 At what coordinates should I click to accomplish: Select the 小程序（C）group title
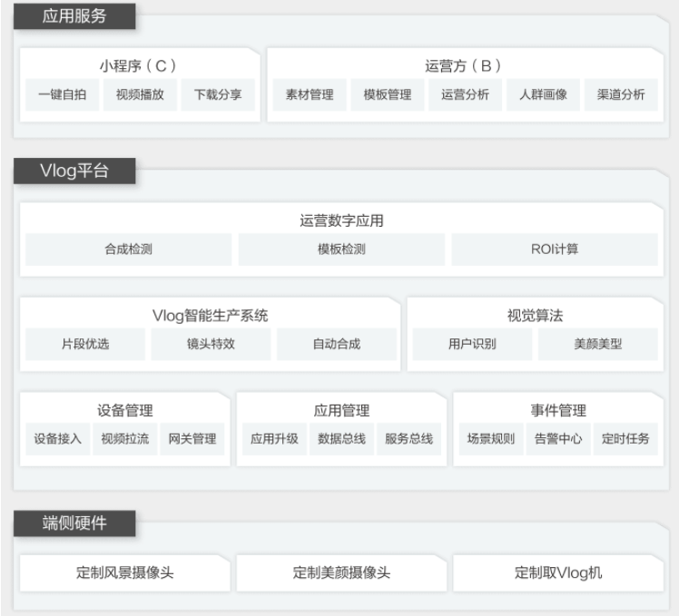click(x=140, y=66)
